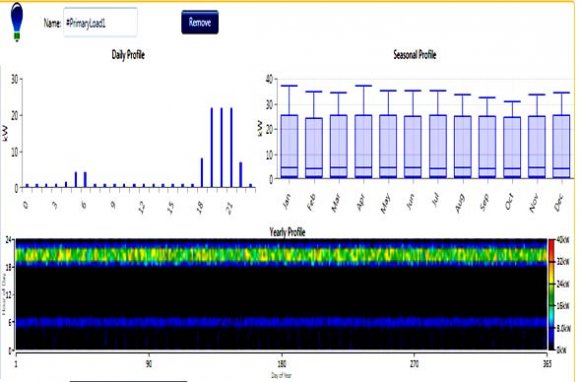Click the 'Jun' label in Seasonal Profile
Viewport: 580px width, 382px height.
(x=411, y=202)
